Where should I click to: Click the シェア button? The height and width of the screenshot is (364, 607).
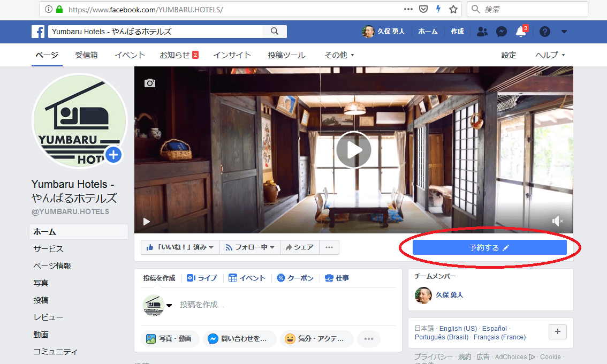(x=299, y=247)
